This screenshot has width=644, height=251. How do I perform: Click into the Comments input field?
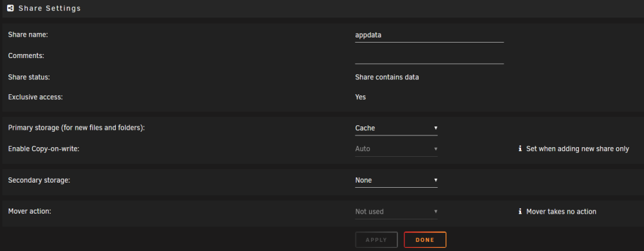429,56
